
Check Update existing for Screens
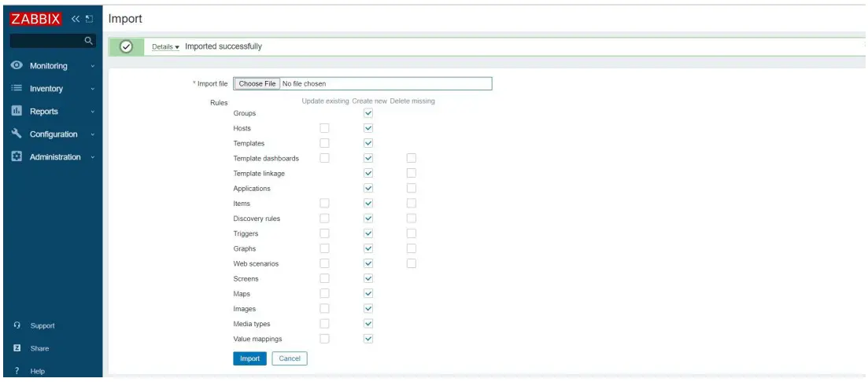point(324,278)
